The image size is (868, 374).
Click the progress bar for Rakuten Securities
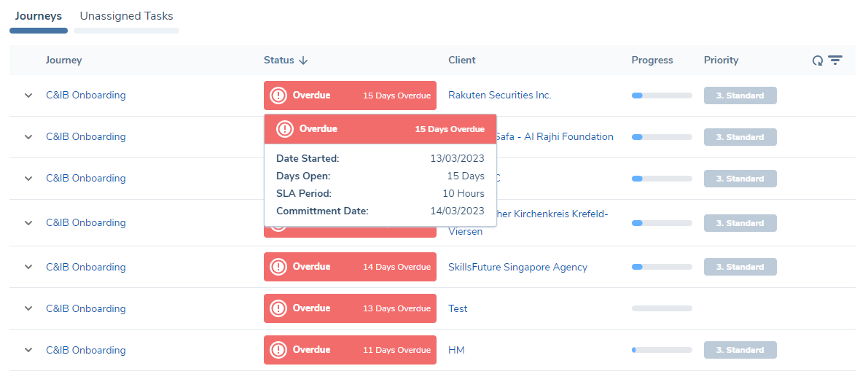coord(661,96)
